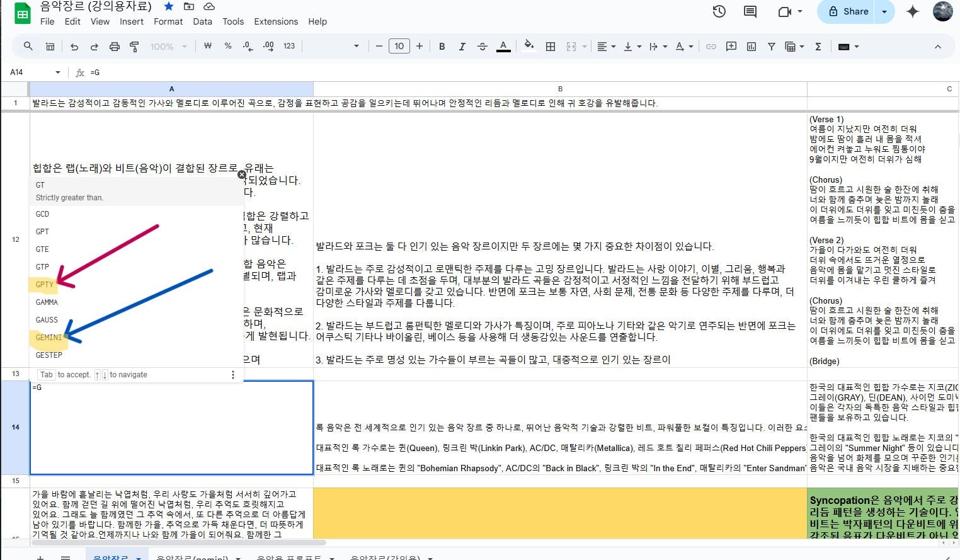Screen dimensions: 960x560
Task: Decrease font size with minus
Action: pyautogui.click(x=379, y=46)
